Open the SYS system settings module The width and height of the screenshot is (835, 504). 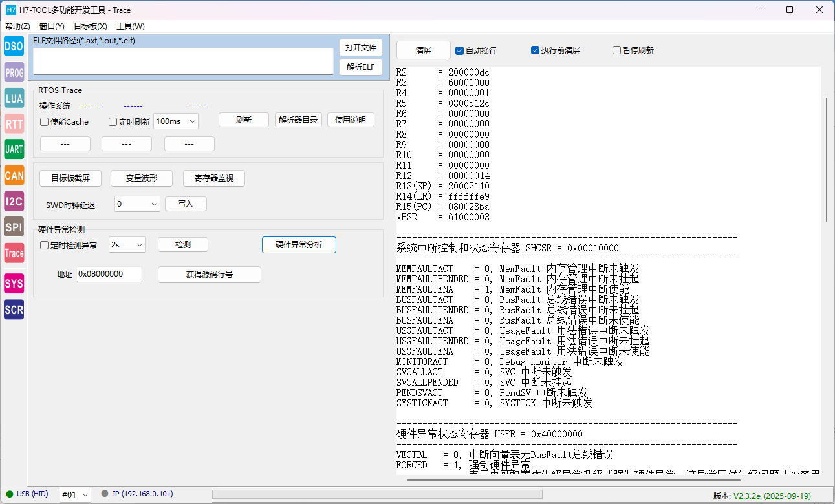point(14,283)
